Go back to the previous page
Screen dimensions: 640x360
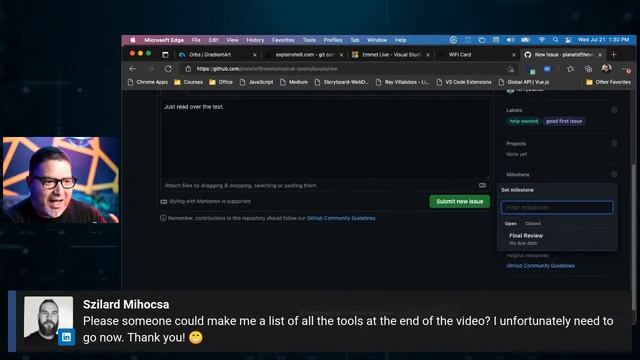click(x=133, y=69)
